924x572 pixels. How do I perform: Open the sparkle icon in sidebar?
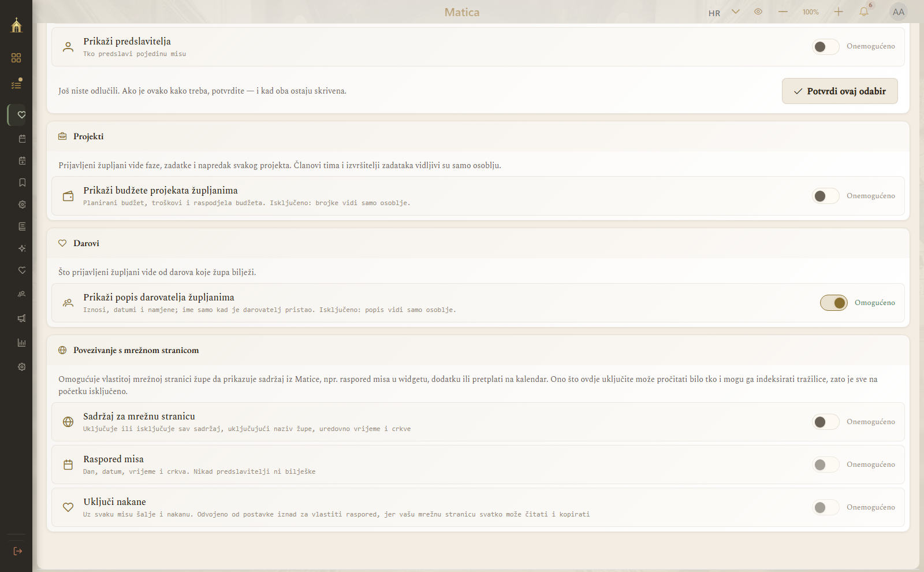[x=22, y=248]
